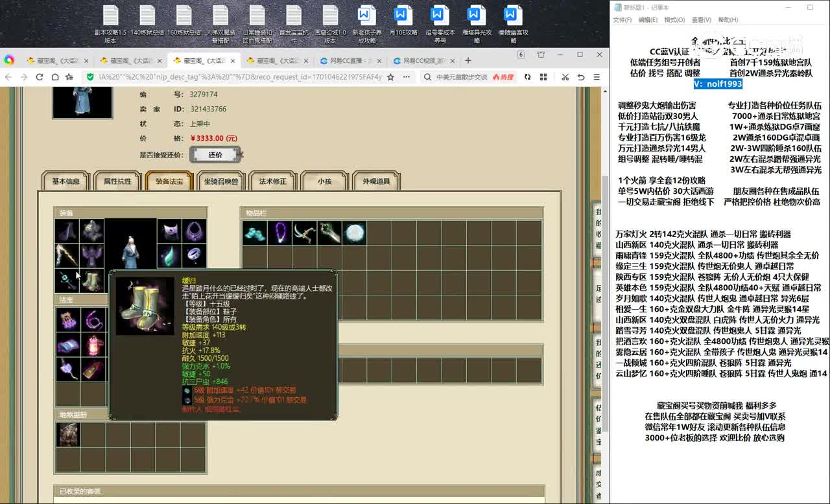830x504 pixels.
Task: Open desktop document 新老孩子养成攻略
Action: tap(367, 25)
